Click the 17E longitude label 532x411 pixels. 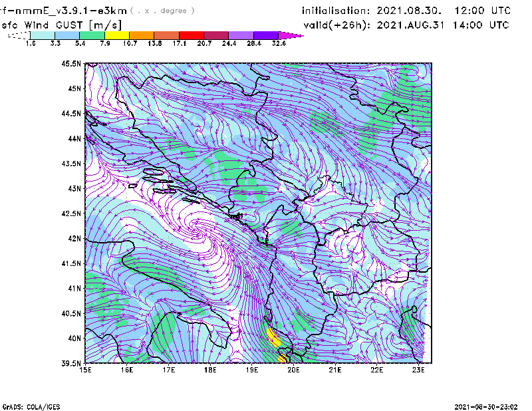[169, 370]
